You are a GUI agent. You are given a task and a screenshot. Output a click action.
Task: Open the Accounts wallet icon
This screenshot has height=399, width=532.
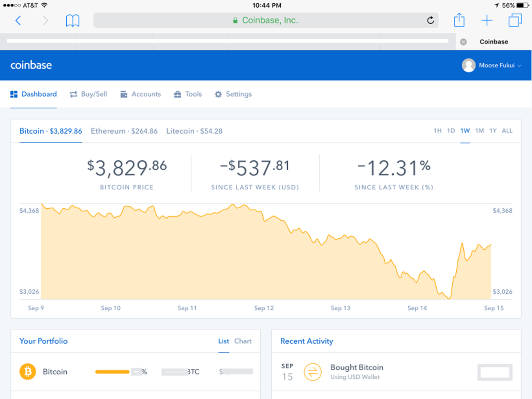coord(123,94)
